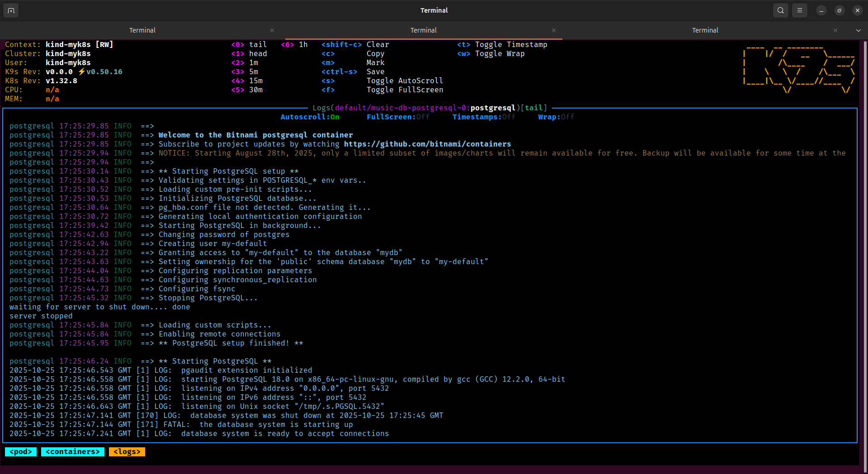Click the <shift-c> Clear hint
This screenshot has width=868, height=474.
click(x=355, y=45)
